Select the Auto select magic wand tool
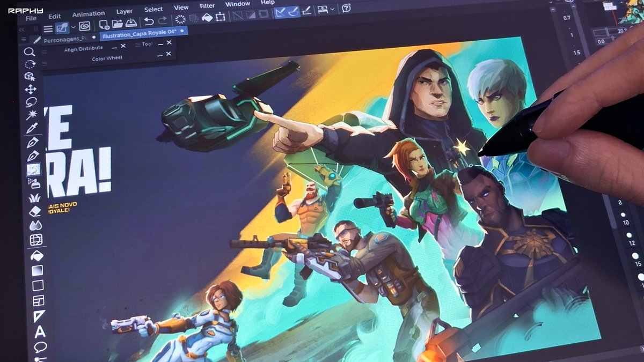Viewport: 644px width, 362px height. point(31,115)
